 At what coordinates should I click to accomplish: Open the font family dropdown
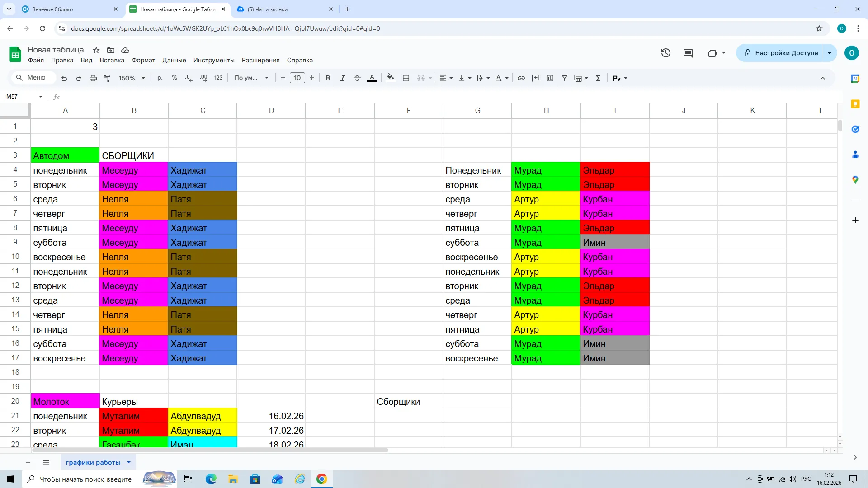pos(251,78)
